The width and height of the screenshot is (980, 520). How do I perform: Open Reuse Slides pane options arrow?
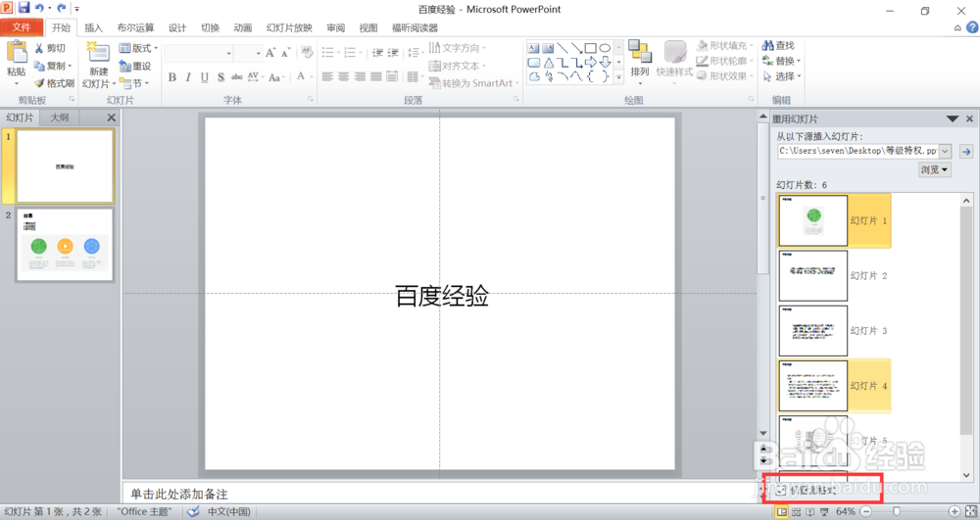tap(953, 118)
